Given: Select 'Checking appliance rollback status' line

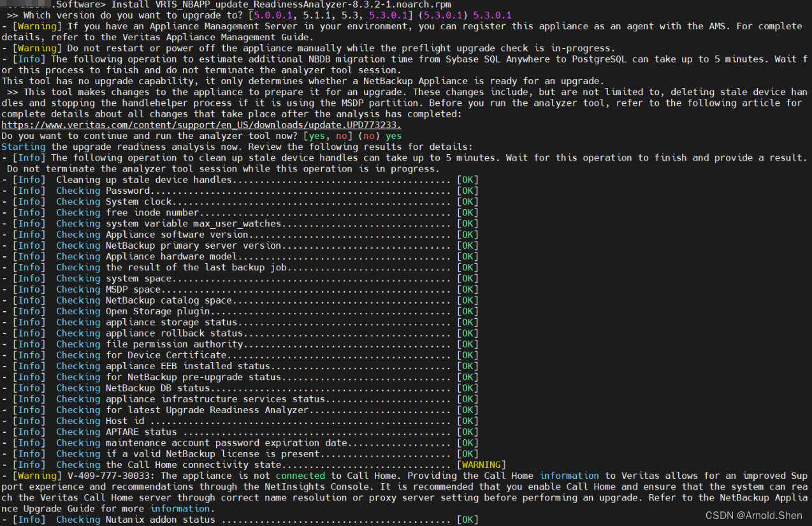Looking at the screenshot, I should coord(240,333).
